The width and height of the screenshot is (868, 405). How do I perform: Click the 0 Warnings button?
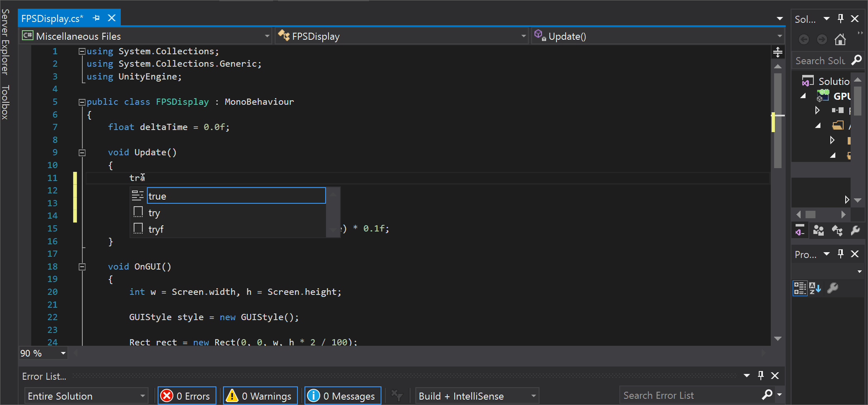[260, 395]
